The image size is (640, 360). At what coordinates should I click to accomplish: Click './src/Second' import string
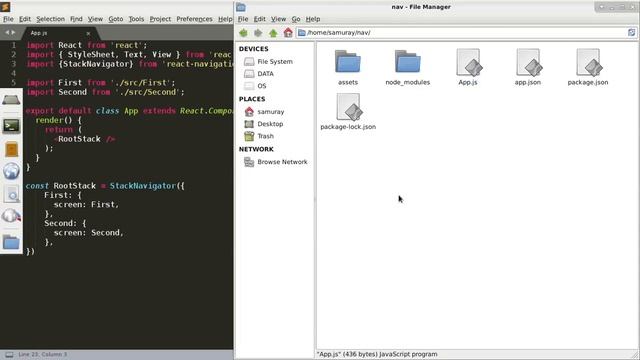click(147, 92)
